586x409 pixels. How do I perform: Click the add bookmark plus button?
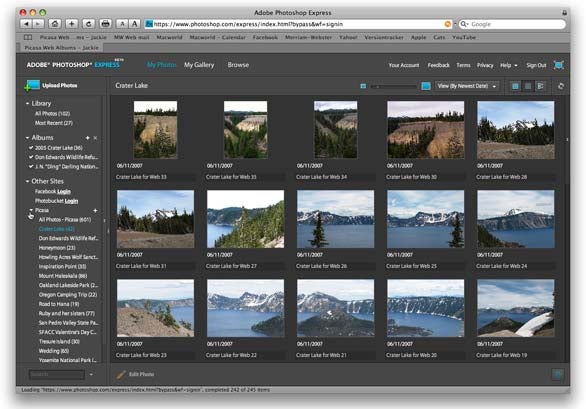click(71, 24)
